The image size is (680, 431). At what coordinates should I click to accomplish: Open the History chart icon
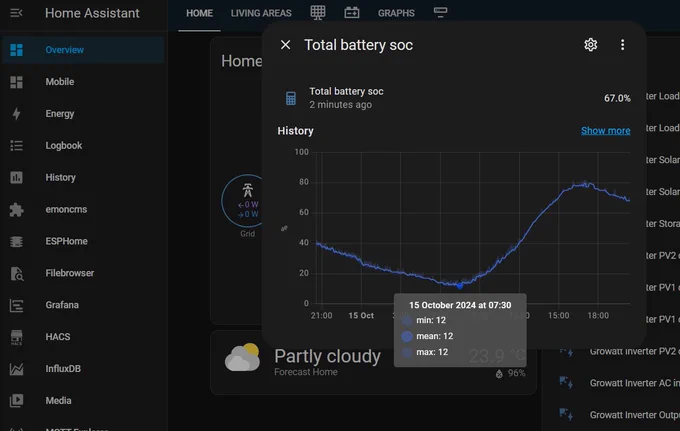coord(16,177)
